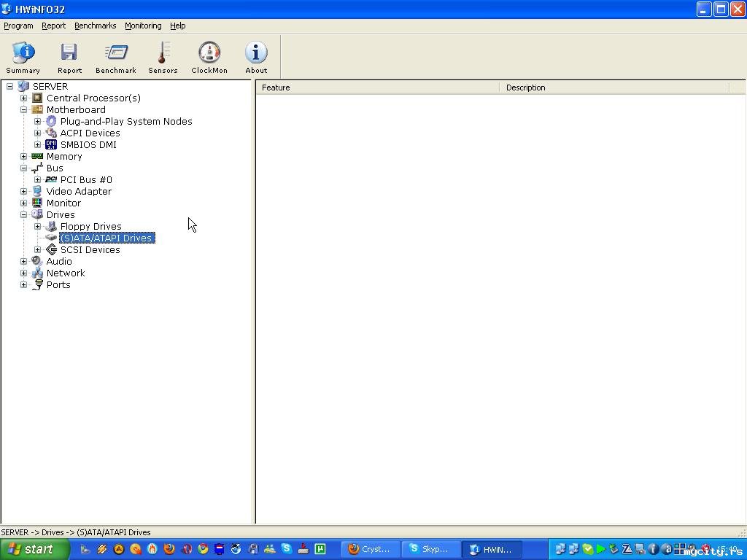
Task: Expand the Video Adapter branch
Action: point(24,192)
